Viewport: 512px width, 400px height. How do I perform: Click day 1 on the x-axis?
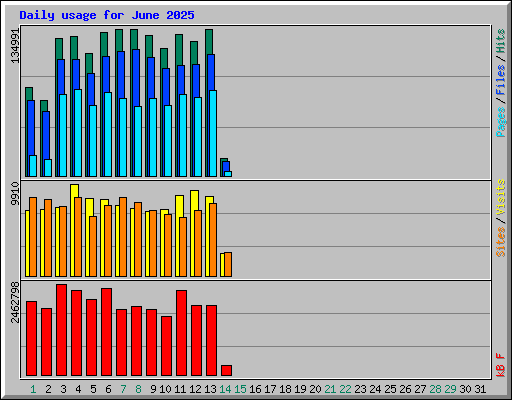click(x=33, y=389)
